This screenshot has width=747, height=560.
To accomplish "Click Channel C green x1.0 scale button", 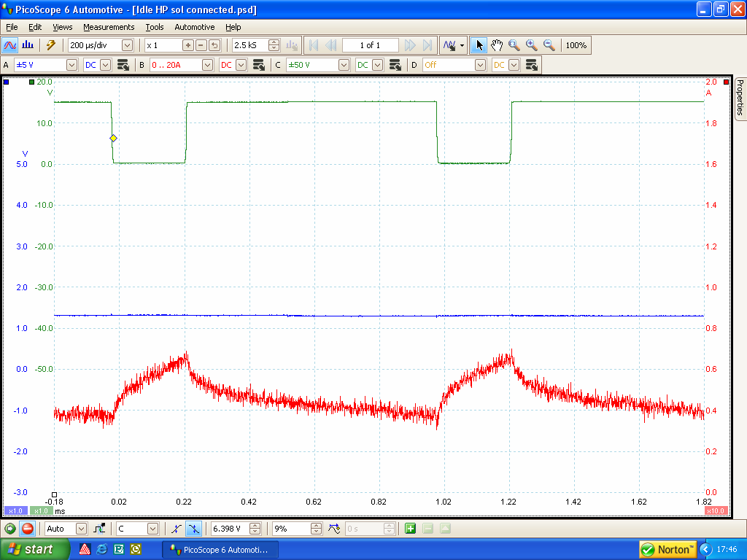I will point(42,511).
